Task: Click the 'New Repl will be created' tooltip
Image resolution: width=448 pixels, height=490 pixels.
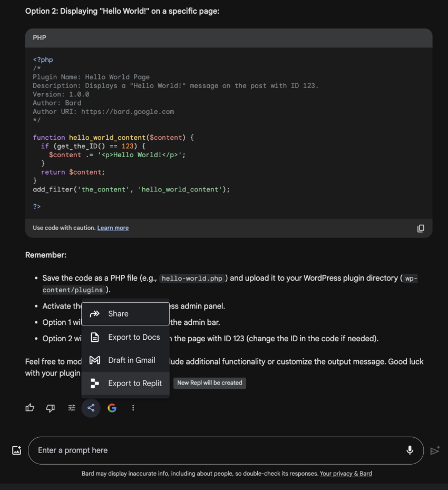Action: coord(210,383)
